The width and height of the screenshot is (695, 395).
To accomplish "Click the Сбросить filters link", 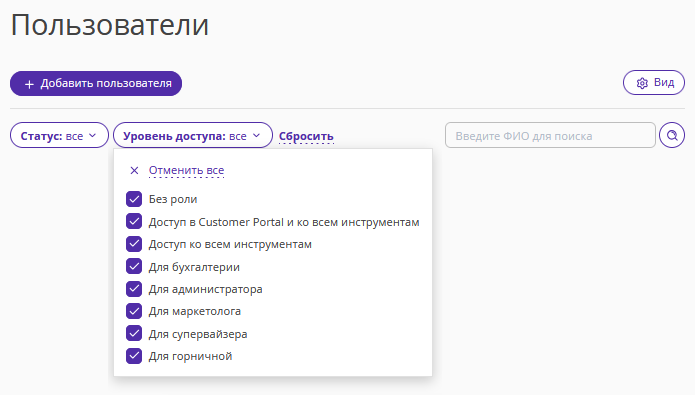I will [306, 136].
